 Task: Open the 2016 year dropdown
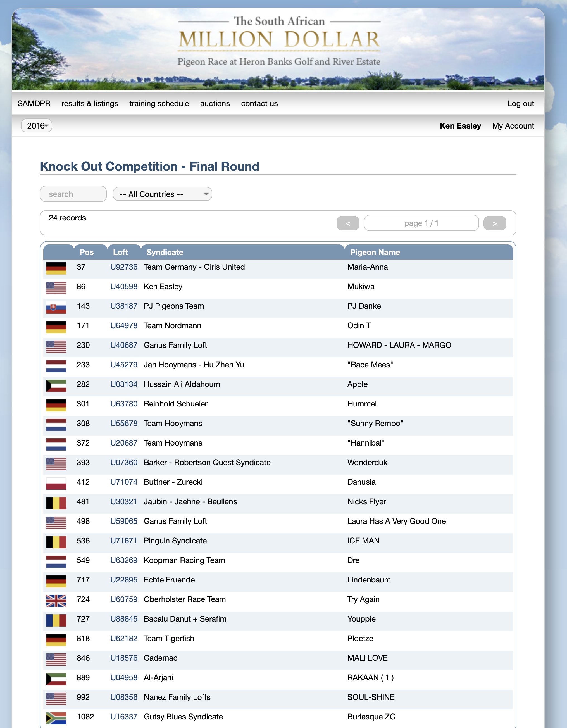coord(37,126)
